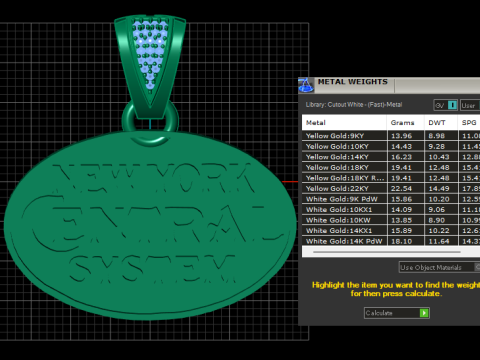This screenshot has width=480, height=360.
Task: Select the Yellow Gold:18KY R... row
Action: (x=391, y=178)
